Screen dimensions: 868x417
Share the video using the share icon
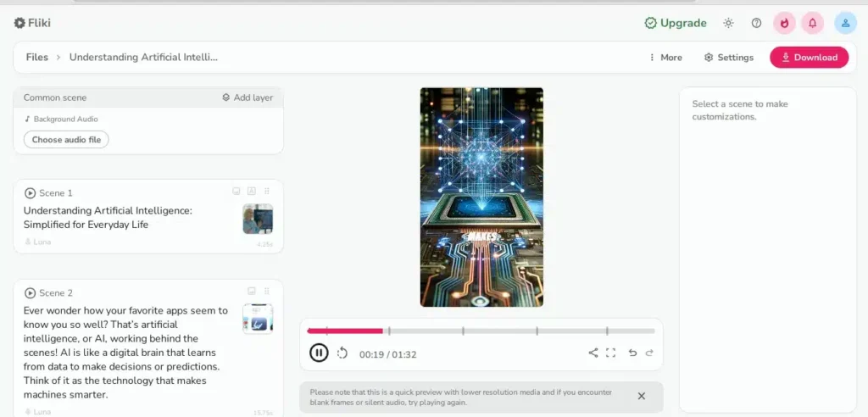pos(593,353)
